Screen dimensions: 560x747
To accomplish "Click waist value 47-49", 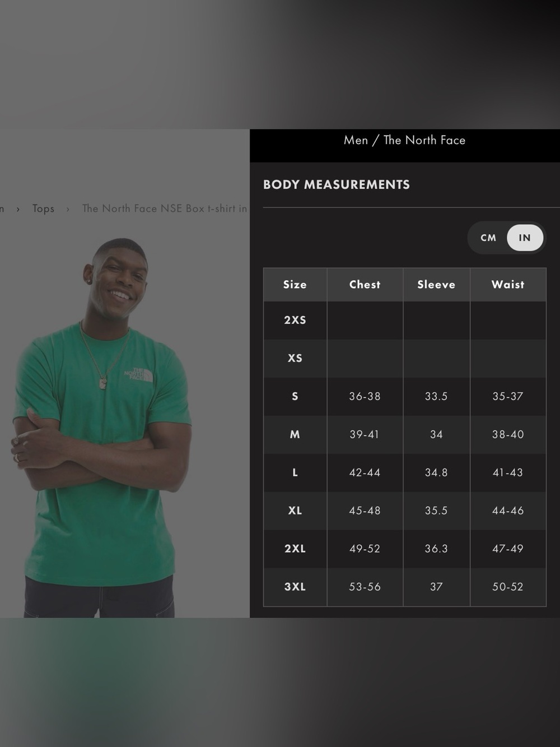I will [x=508, y=549].
